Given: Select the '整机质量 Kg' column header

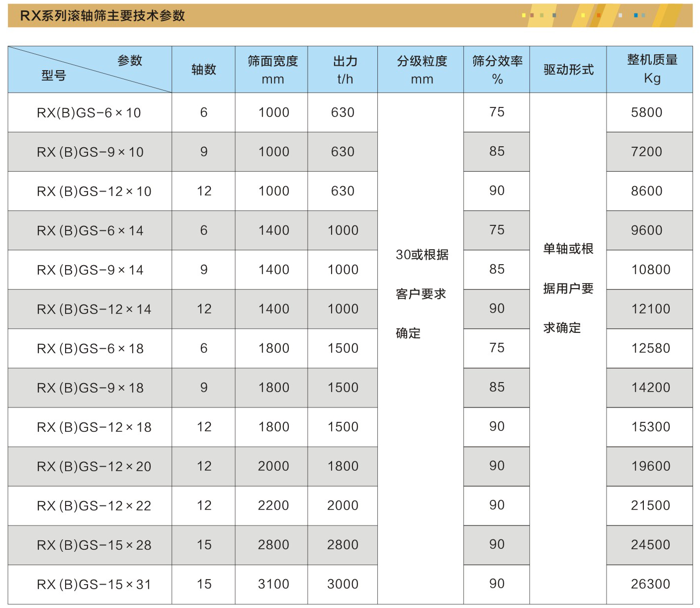Looking at the screenshot, I should point(652,69).
